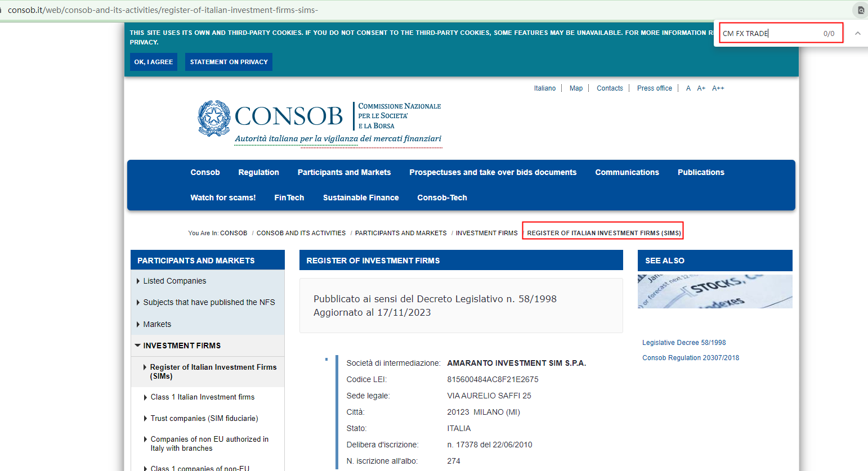Open Trust companies (SIM fiduciarie)
Viewport: 868px width, 471px height.
pyautogui.click(x=204, y=419)
